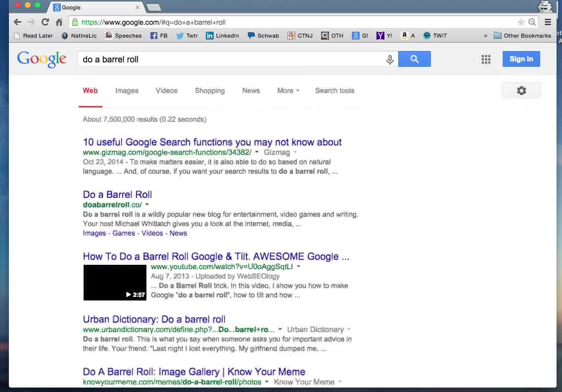Open 'How To Do a Barrel Roll Google & Tilt' result

(216, 256)
